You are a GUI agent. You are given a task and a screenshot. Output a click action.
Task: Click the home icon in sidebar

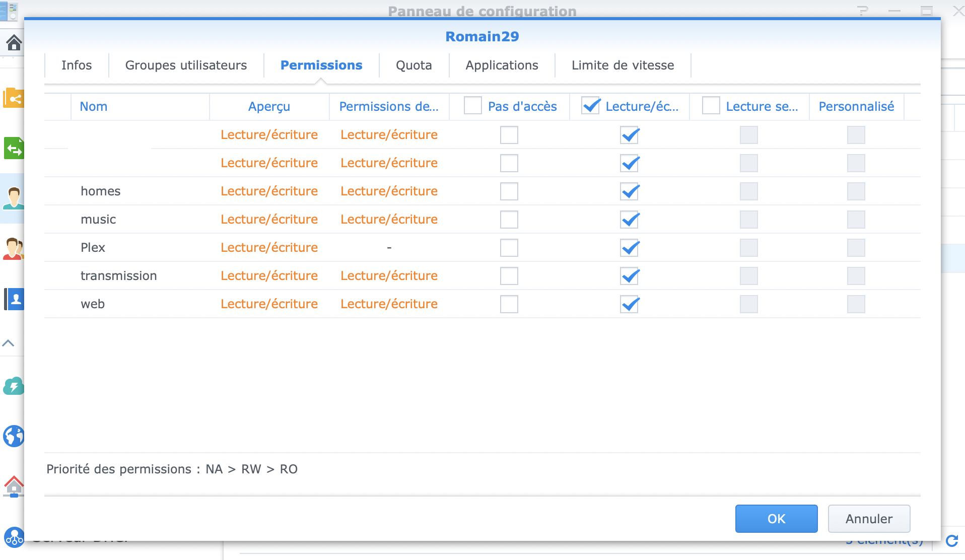(x=14, y=43)
